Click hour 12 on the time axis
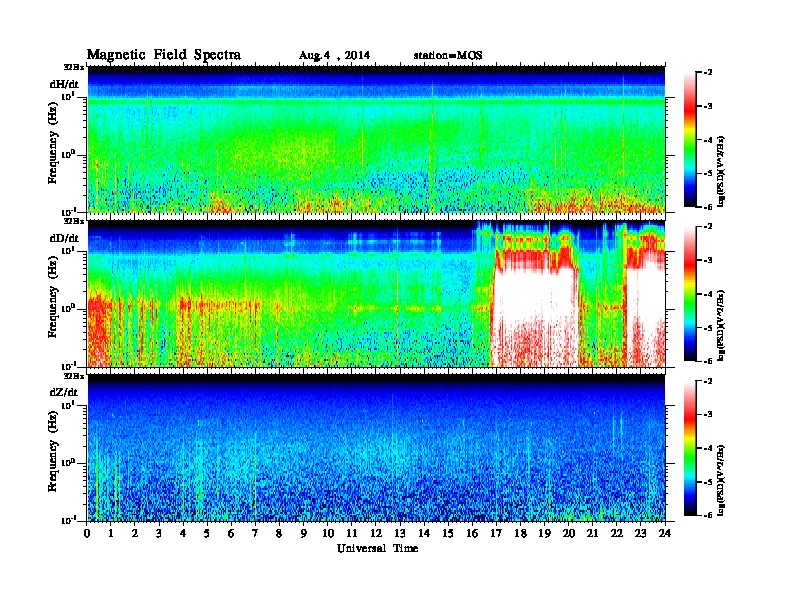Viewport: 792px width, 612px height. (x=376, y=534)
